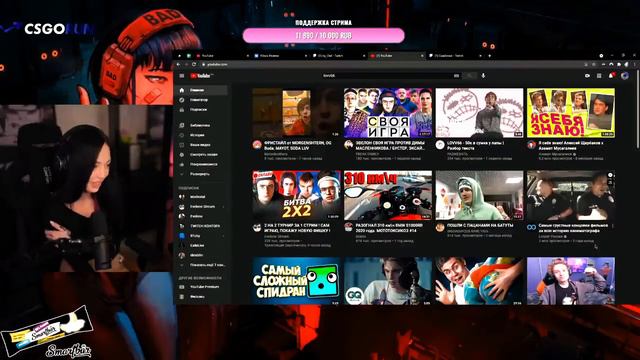640x360 pixels.
Task: Click the voice search microphone icon
Action: coord(483,76)
